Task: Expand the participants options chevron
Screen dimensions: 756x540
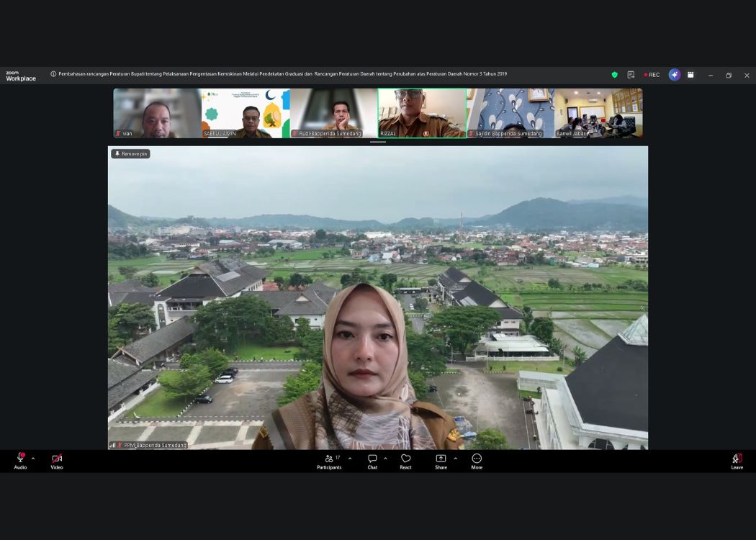Action: point(350,458)
